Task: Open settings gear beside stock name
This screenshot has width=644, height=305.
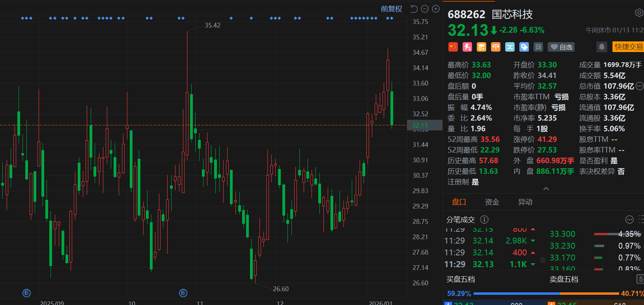Action: click(x=639, y=13)
